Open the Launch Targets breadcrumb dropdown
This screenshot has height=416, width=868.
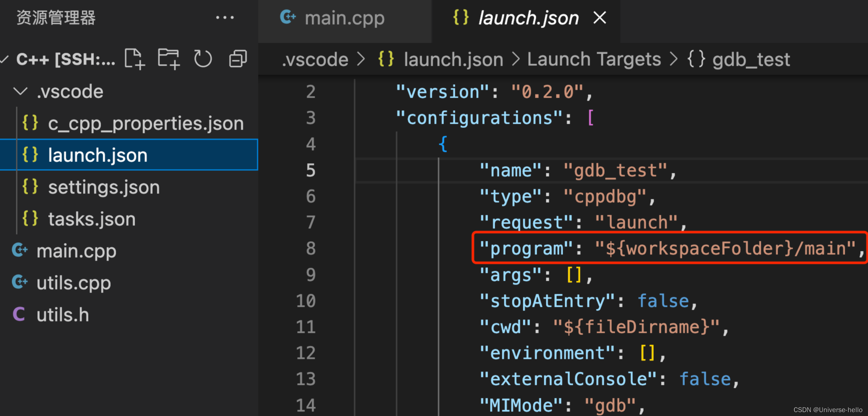(x=594, y=59)
